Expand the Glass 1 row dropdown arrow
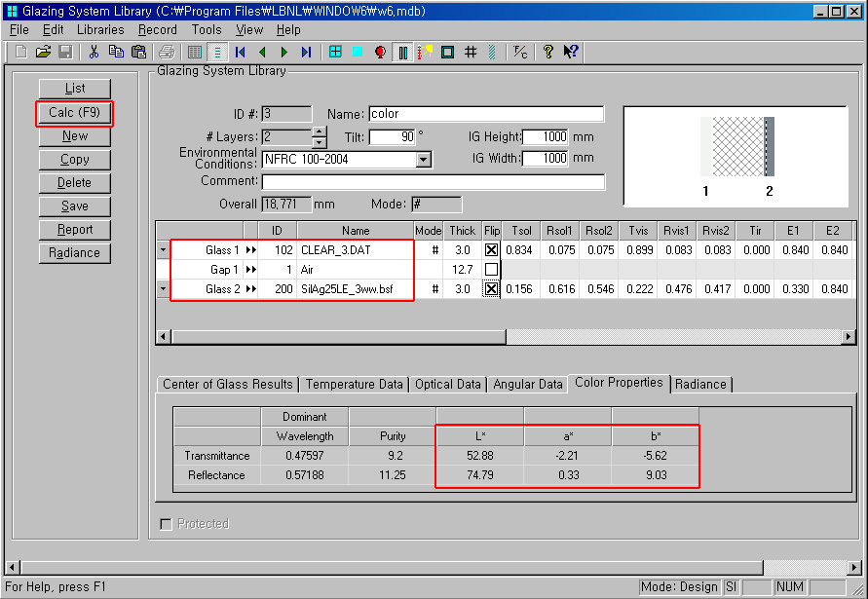 point(163,250)
